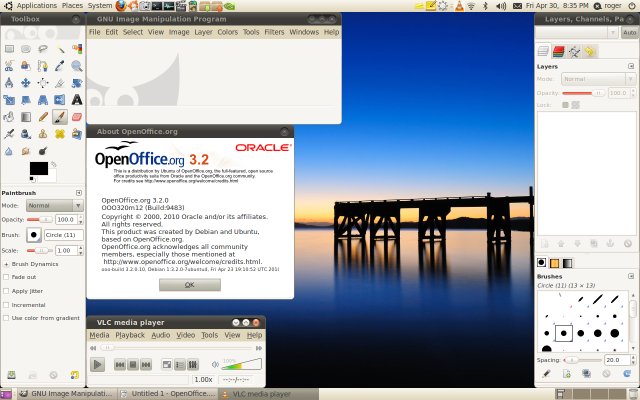Toggle the Apply Jitter checkbox

coord(6,290)
